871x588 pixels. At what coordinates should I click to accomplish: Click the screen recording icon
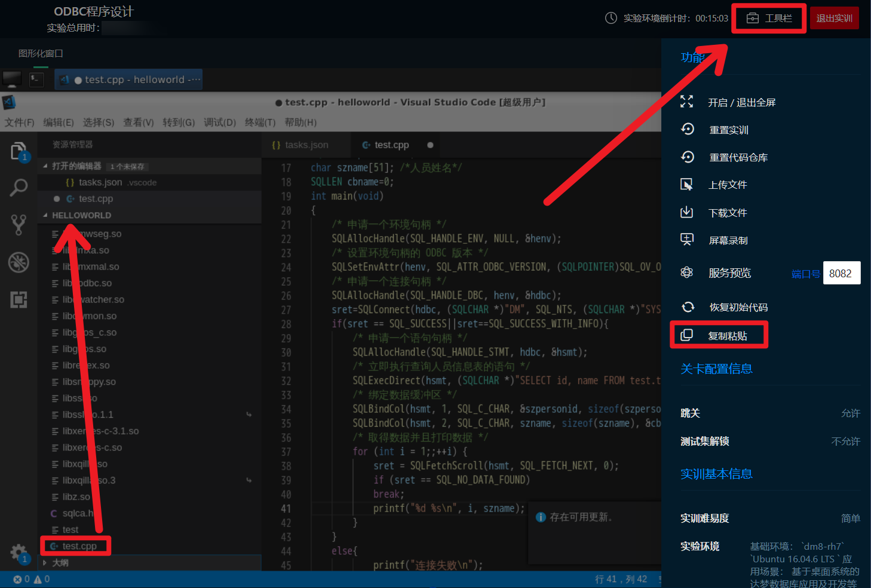tap(687, 240)
